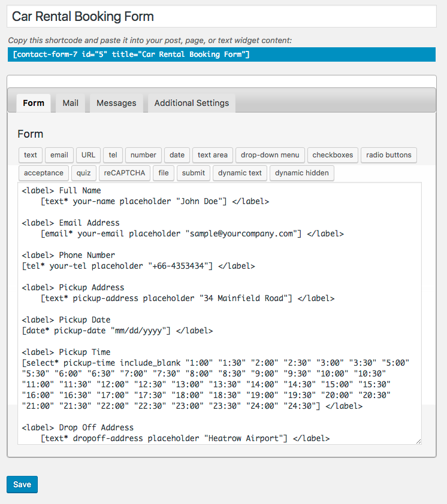Insert a dynamic hidden field tag

click(x=302, y=173)
